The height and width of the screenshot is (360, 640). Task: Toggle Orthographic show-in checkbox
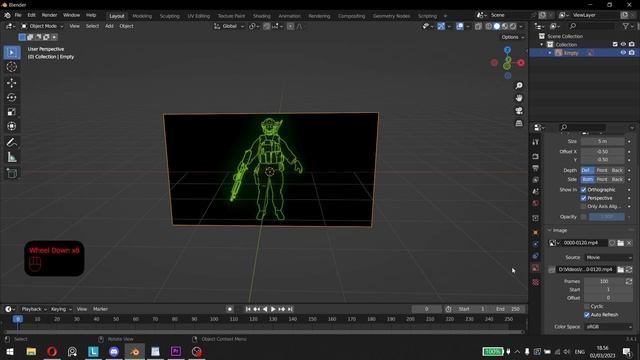[584, 190]
